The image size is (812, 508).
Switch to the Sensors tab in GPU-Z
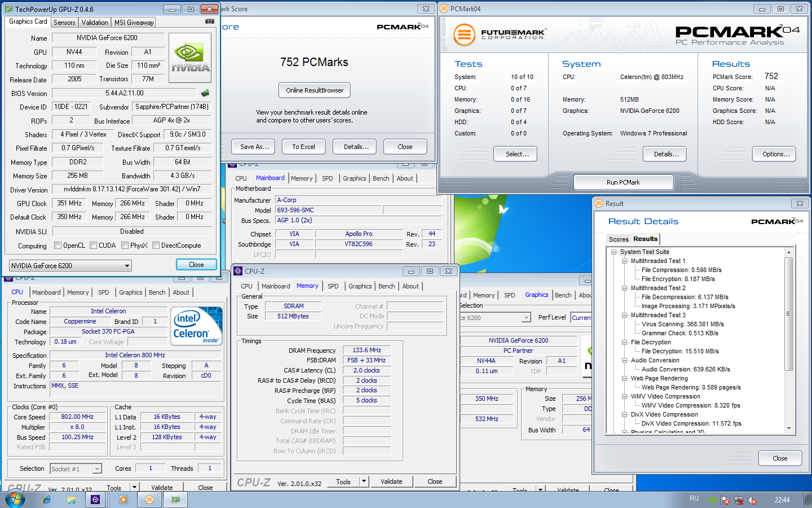64,23
